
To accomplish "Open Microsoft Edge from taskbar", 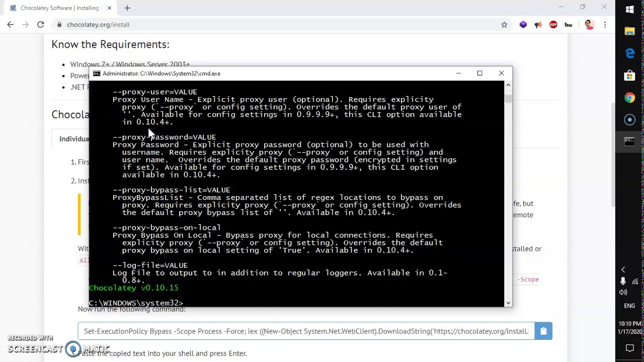I will click(629, 53).
